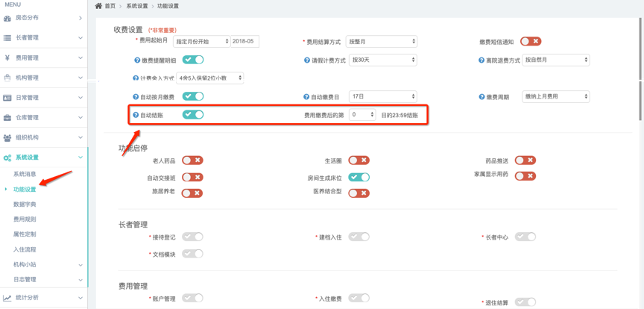Screen dimensions: 644x309
Task: Open the 费用结算方式 dropdown
Action: click(382, 41)
